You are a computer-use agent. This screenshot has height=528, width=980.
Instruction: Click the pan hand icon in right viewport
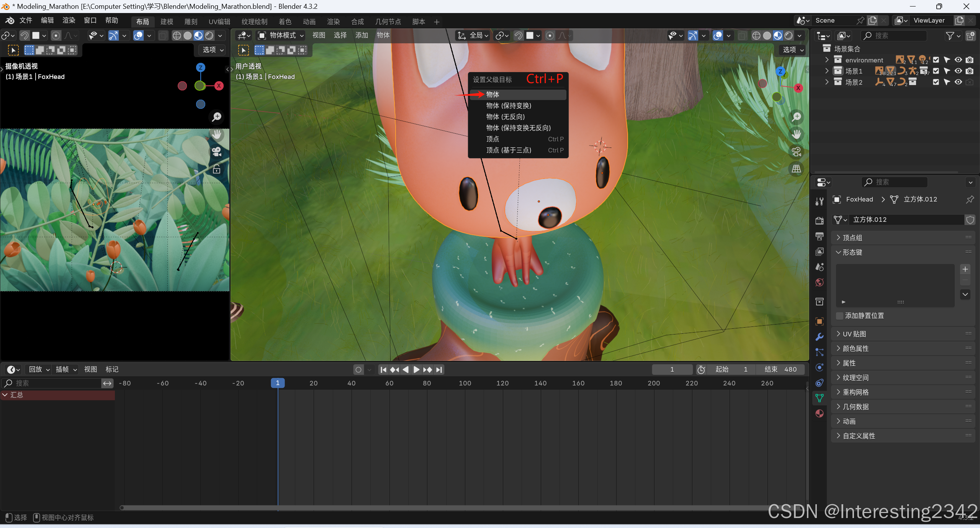[x=797, y=134]
